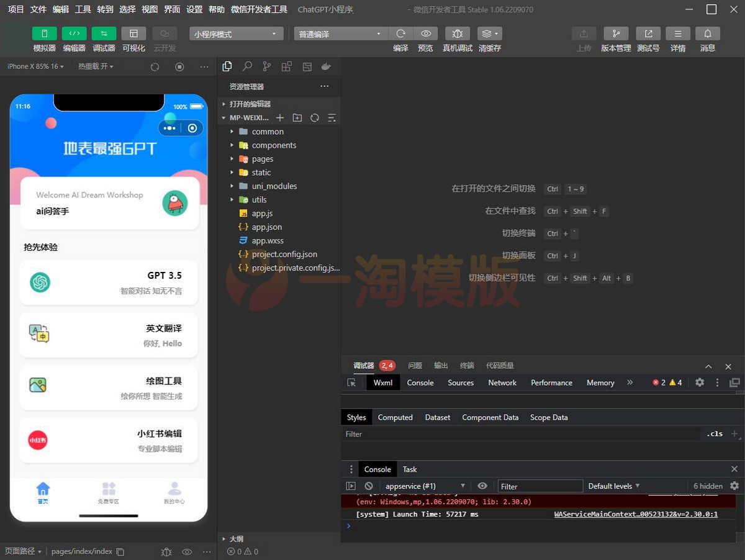
Task: Expand the 大纲 outline section
Action: tap(279, 539)
